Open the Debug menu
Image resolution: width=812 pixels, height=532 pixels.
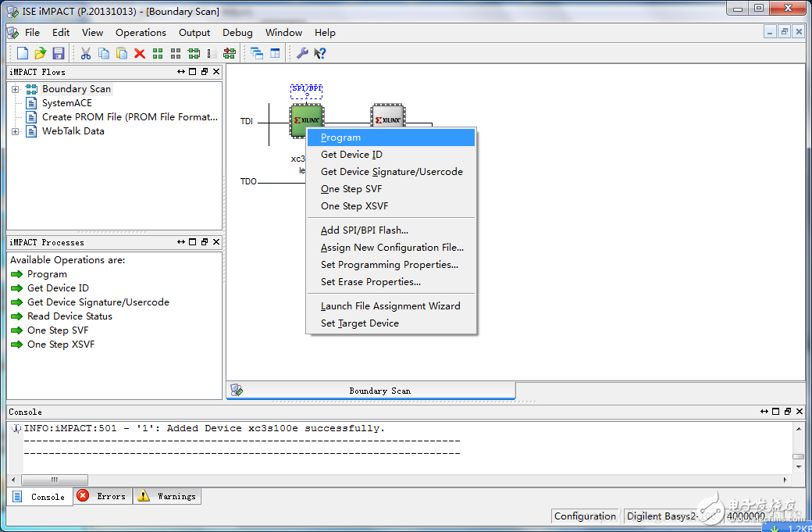click(x=237, y=33)
